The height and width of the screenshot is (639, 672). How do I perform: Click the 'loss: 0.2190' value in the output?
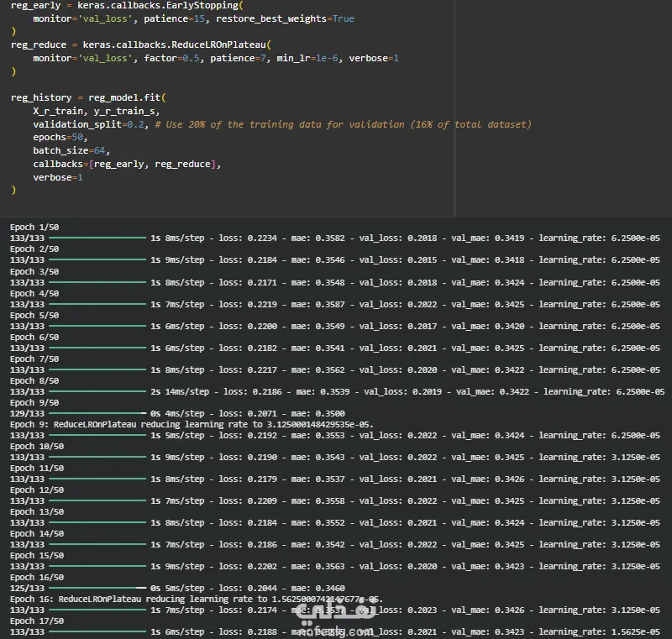point(248,458)
